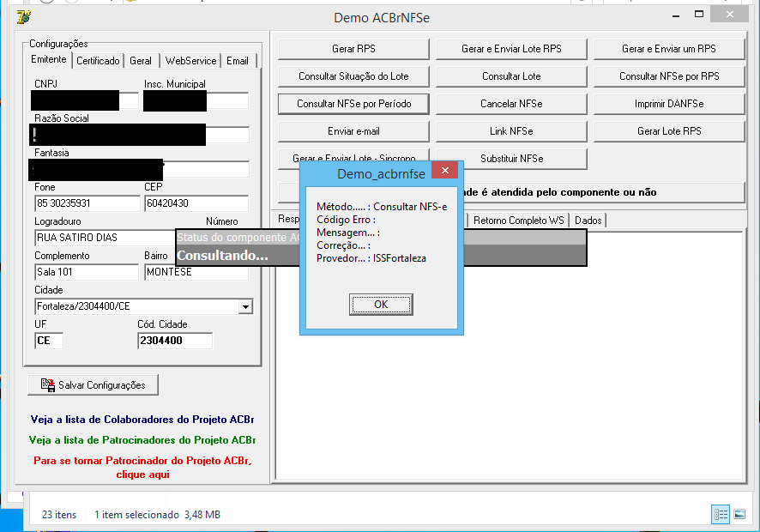The height and width of the screenshot is (532, 760).
Task: Open the Geral configuration tab
Action: click(x=141, y=61)
